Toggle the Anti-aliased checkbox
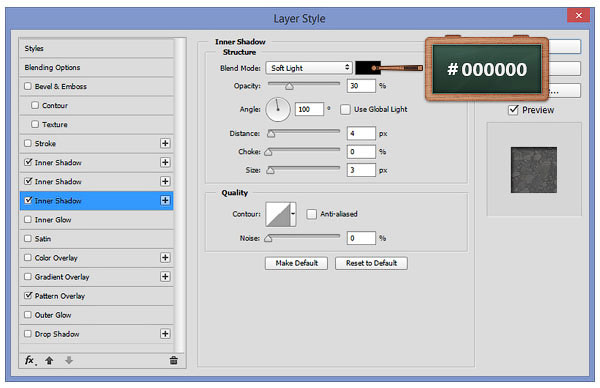 (311, 214)
